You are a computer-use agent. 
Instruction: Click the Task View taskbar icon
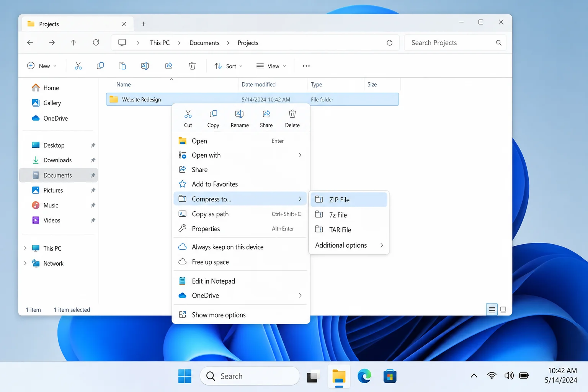[313, 376]
